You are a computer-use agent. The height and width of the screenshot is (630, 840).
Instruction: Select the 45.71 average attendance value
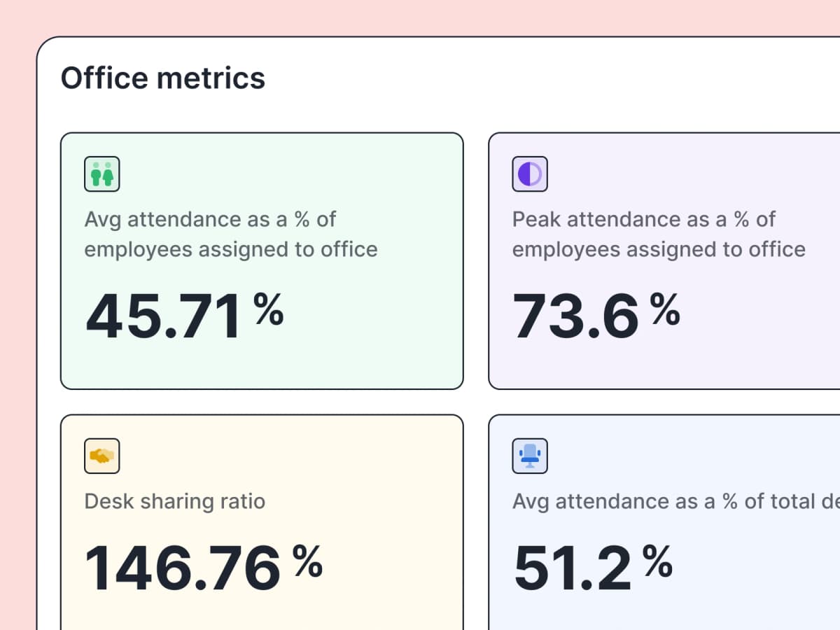coord(164,317)
